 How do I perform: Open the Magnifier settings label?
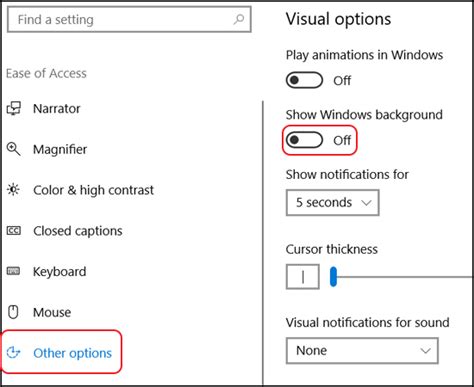(x=60, y=149)
